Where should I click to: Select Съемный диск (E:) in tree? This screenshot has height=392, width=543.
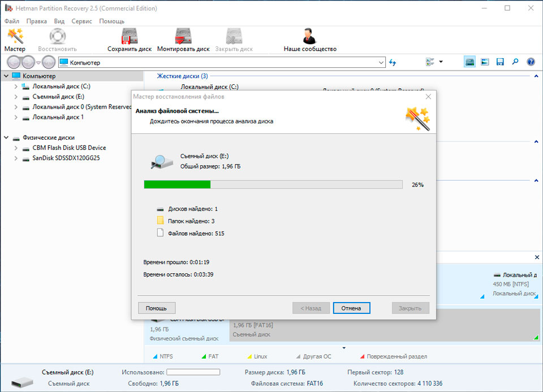pyautogui.click(x=58, y=97)
